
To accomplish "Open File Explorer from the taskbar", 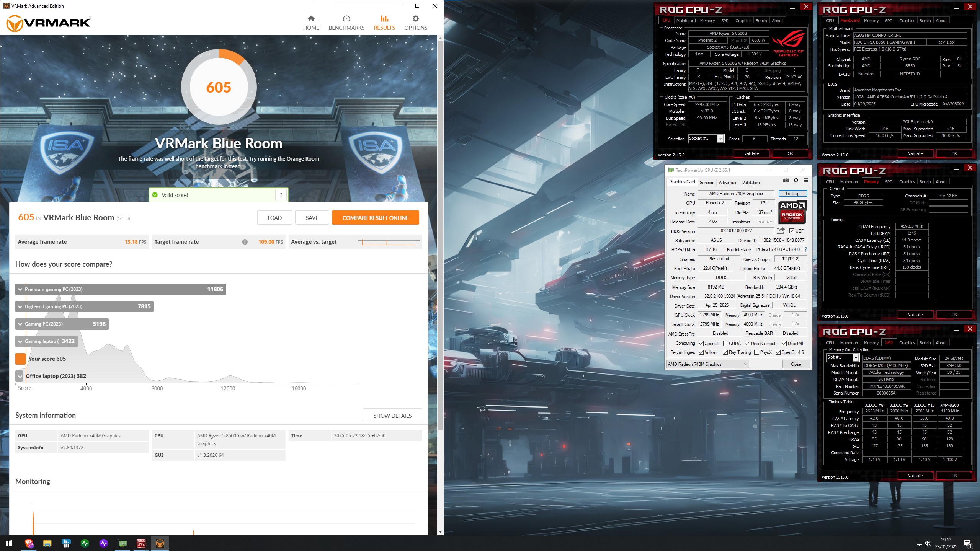I will (x=47, y=543).
